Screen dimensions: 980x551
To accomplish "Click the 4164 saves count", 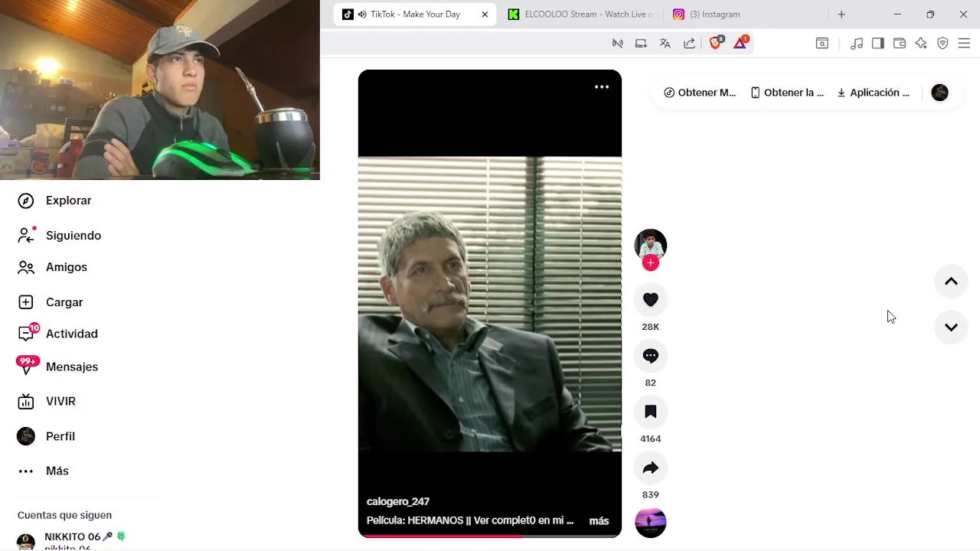I will (x=651, y=439).
